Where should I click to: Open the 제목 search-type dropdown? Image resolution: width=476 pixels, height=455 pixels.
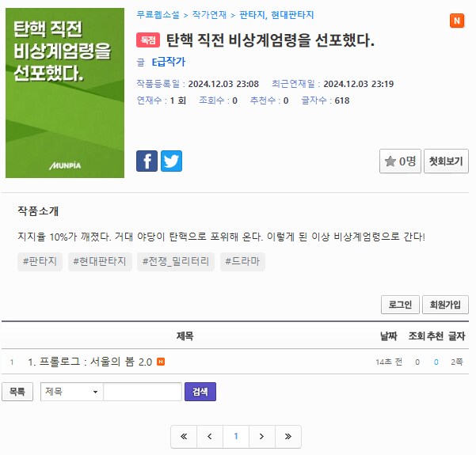pos(72,392)
